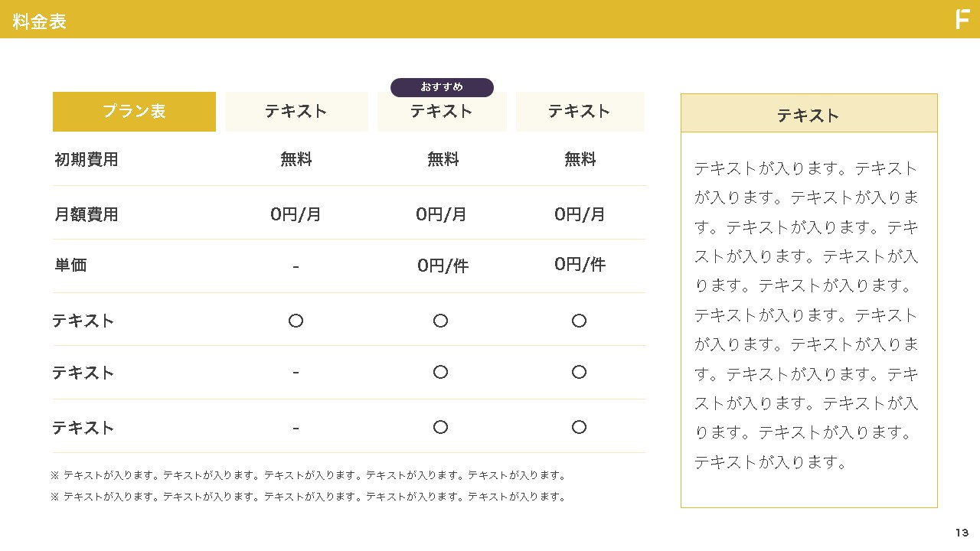Click the body paragraph in the side panel
The image size is (980, 551).
(x=807, y=315)
